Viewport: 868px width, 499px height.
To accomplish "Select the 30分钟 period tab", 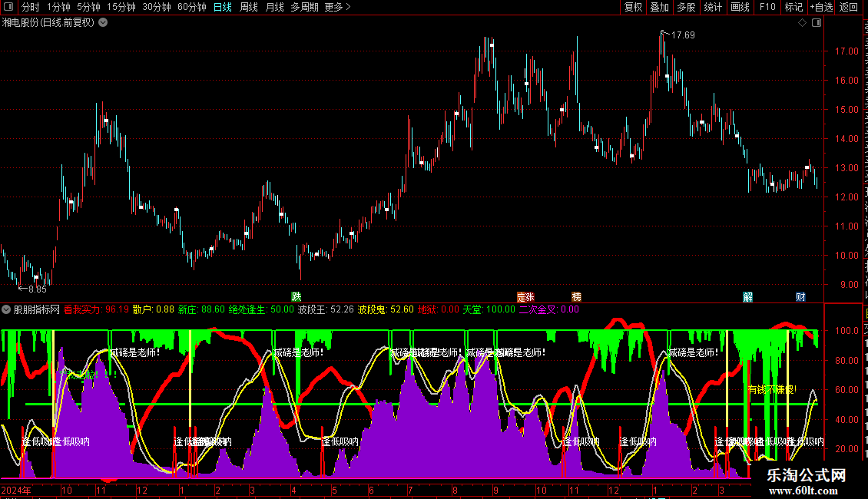I will (x=156, y=7).
